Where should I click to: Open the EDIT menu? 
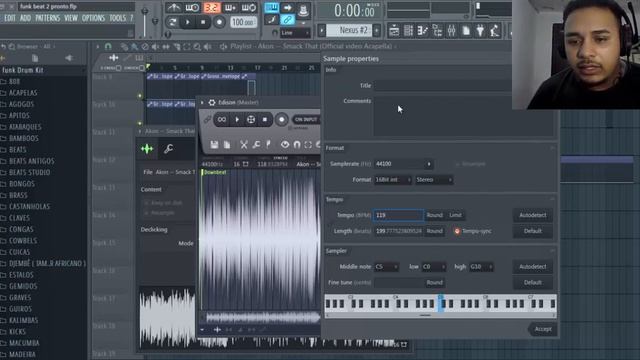pyautogui.click(x=10, y=18)
